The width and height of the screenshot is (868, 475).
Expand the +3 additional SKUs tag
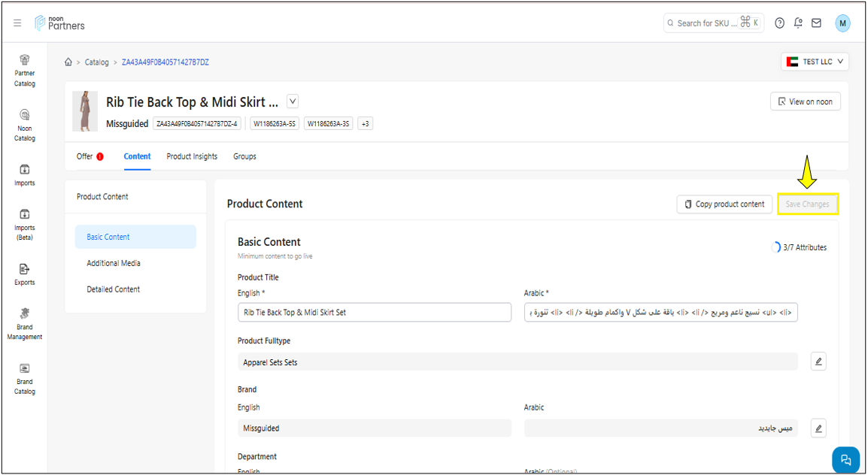pos(365,123)
